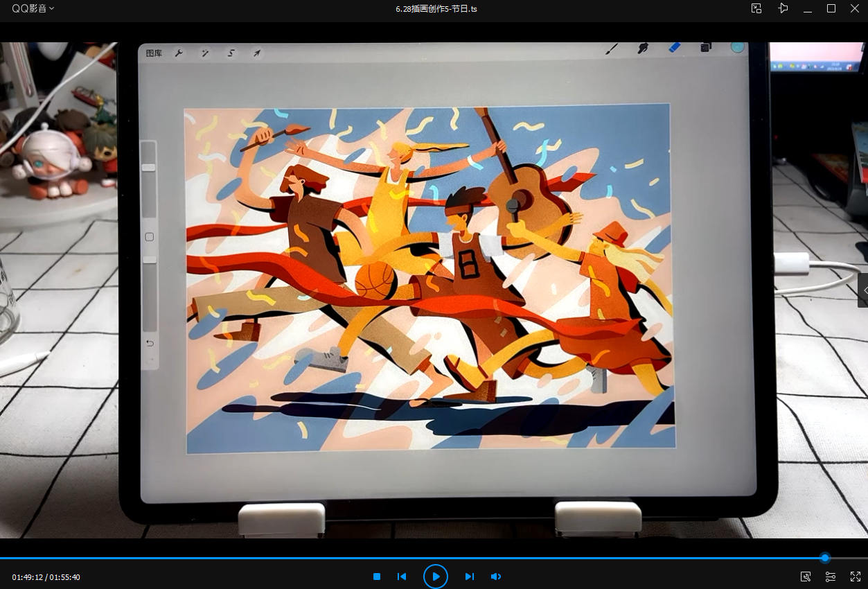The image size is (868, 589).
Task: Expand the right side playlist panel
Action: point(863,290)
